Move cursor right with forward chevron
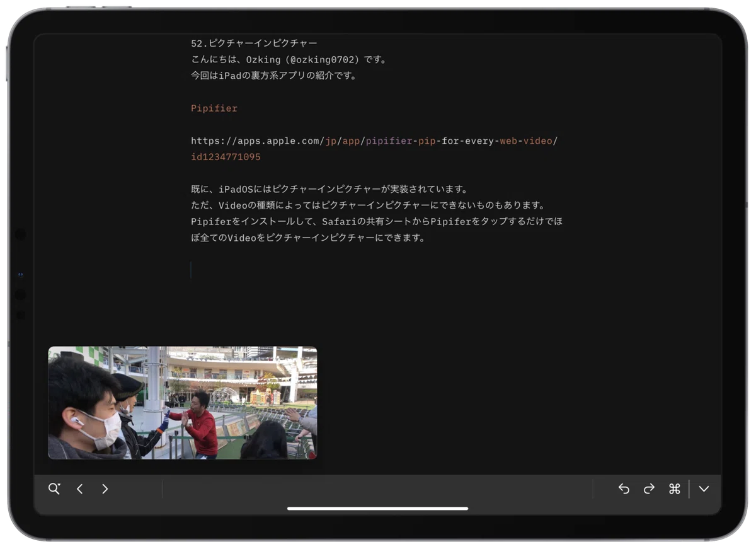 point(105,489)
